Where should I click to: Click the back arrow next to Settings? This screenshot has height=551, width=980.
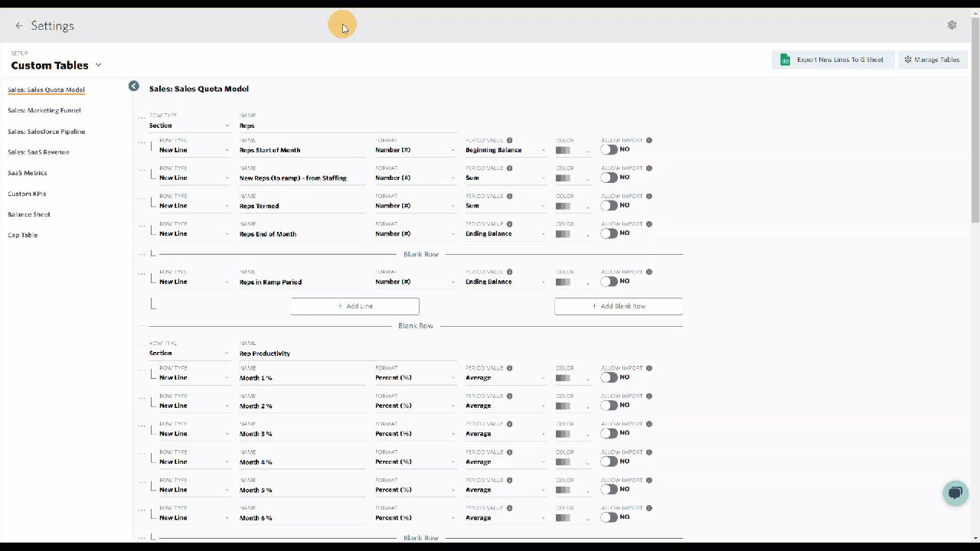[x=19, y=26]
